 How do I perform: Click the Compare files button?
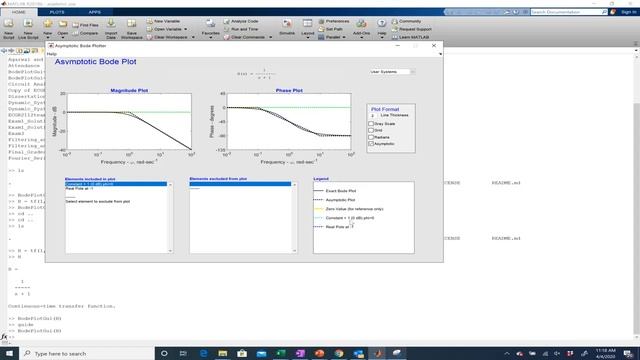(86, 33)
